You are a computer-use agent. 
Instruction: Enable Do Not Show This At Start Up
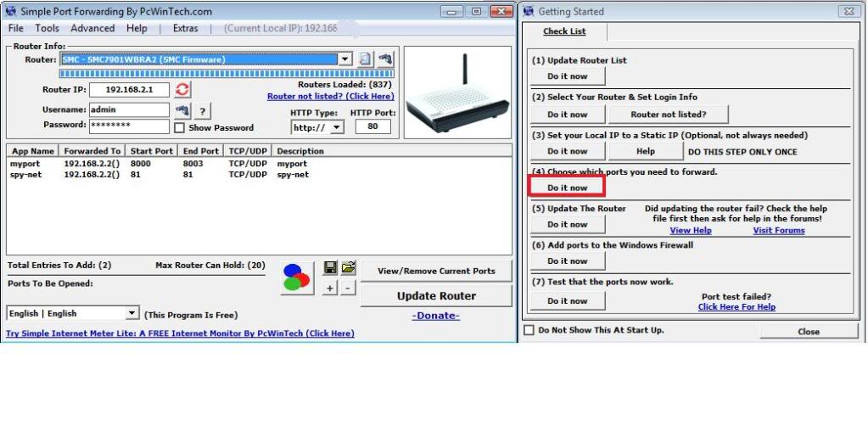click(529, 330)
